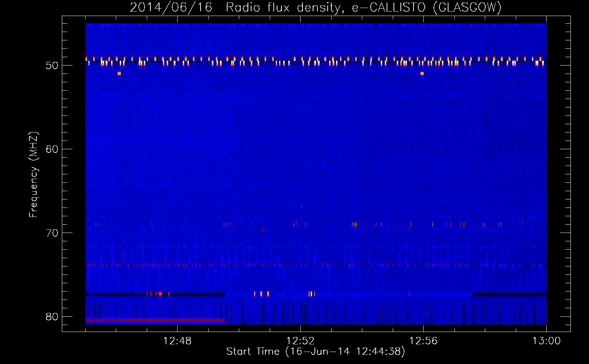Screen dimensions: 589x364
Task: Click the 12:52 time tick label
Action: coord(300,341)
